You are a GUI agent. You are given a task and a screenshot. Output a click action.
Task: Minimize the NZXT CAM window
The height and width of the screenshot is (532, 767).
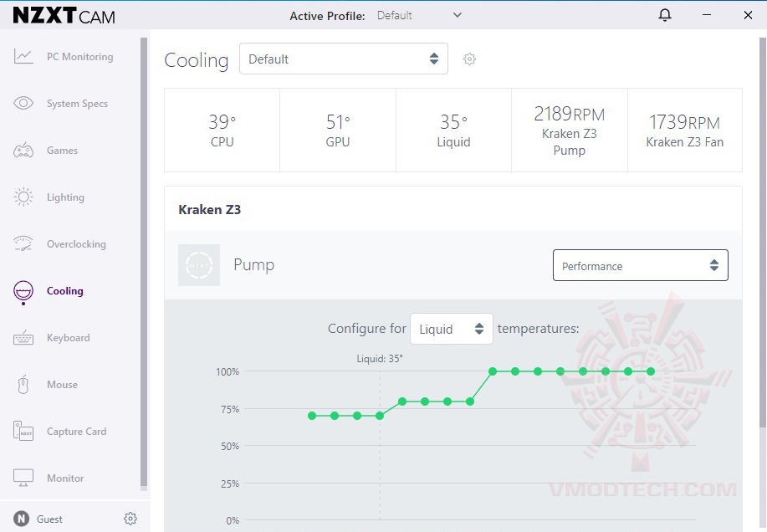pos(706,15)
